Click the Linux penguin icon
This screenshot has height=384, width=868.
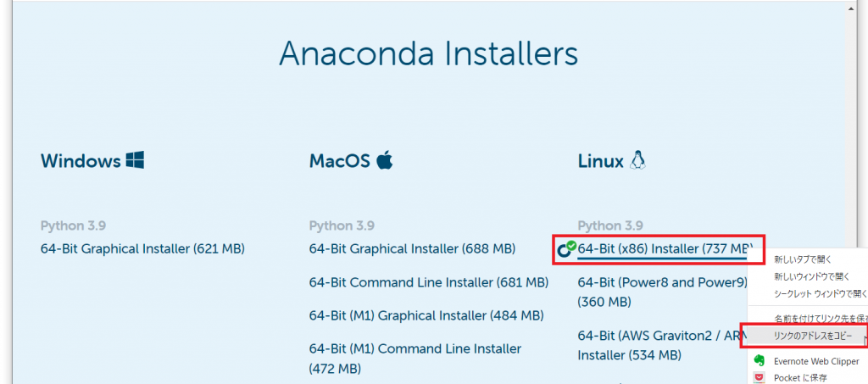(637, 160)
